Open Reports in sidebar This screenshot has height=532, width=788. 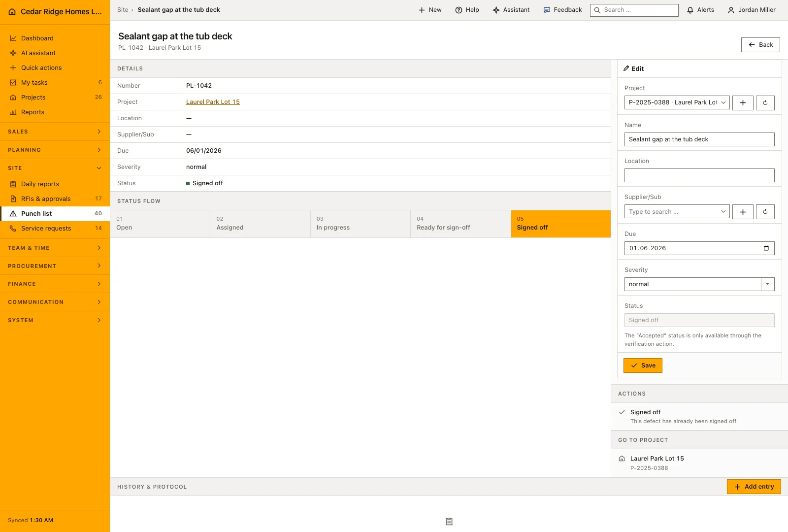pyautogui.click(x=55, y=112)
